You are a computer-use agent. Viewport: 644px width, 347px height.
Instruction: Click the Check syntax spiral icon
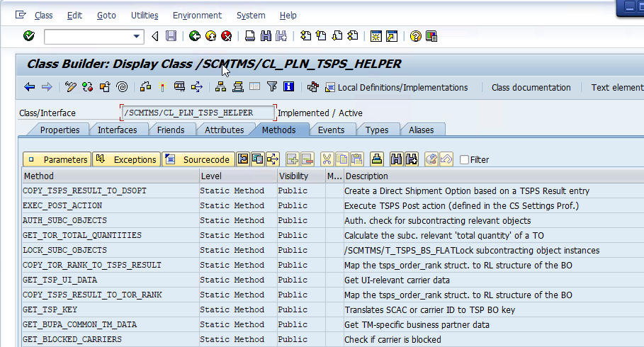[122, 87]
